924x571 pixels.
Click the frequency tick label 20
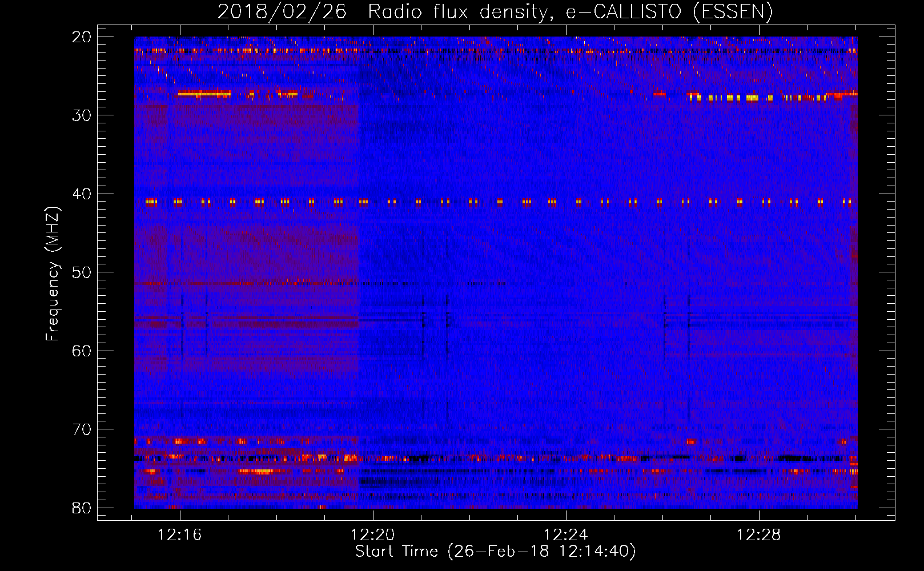tap(82, 37)
